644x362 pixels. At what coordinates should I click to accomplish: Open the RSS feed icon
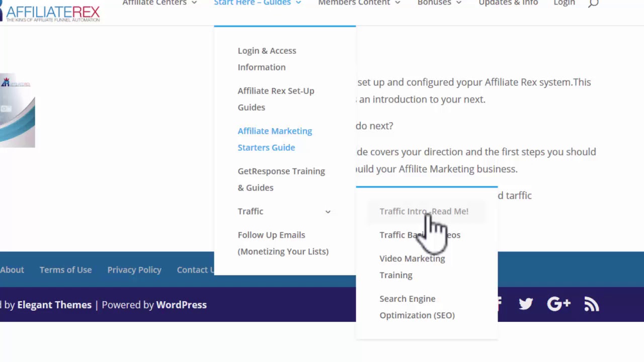[592, 304]
